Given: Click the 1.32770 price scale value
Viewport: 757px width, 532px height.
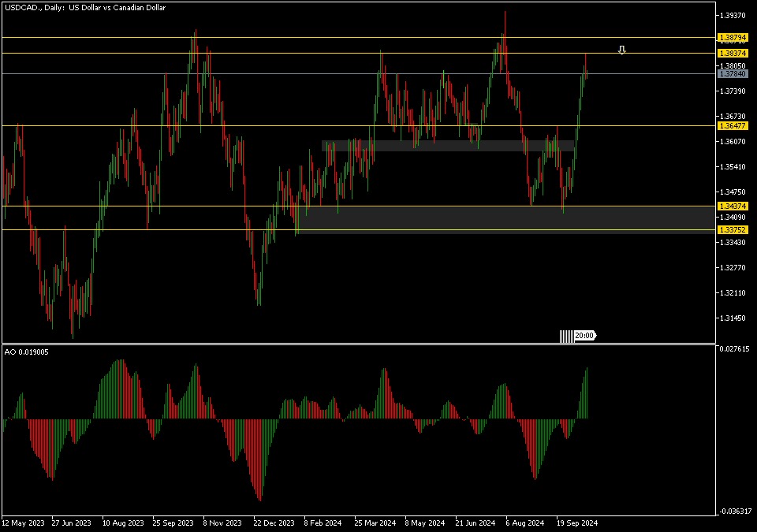Looking at the screenshot, I should (x=733, y=267).
